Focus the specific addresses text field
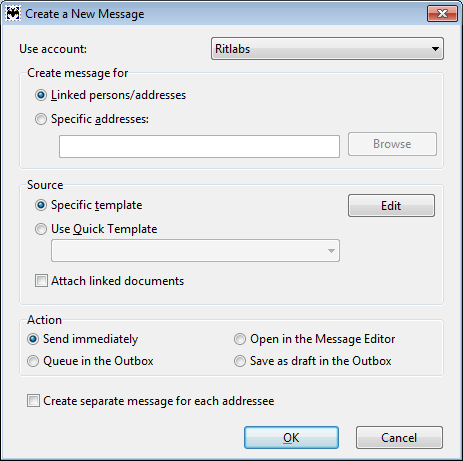Viewport: 463px width, 461px height. [x=199, y=146]
